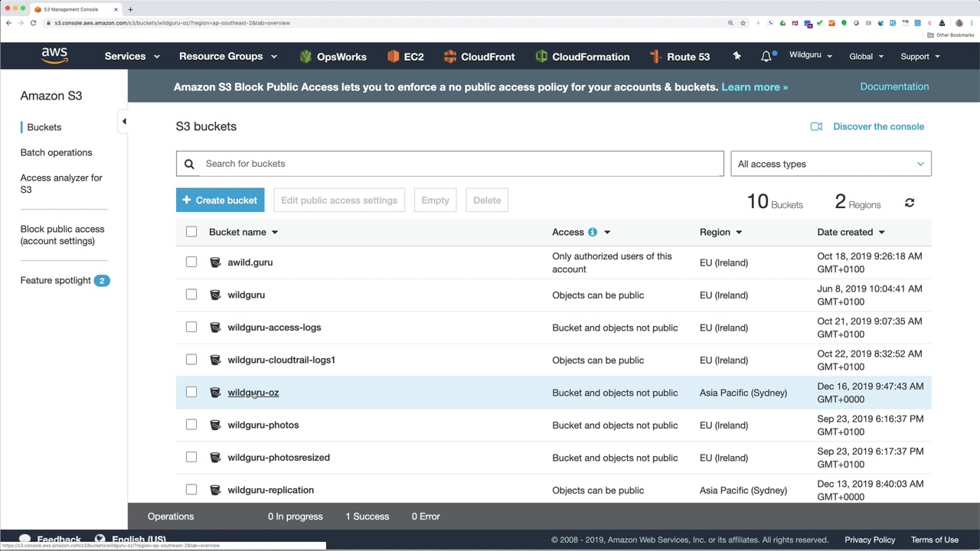Open the Global region dropdown

pyautogui.click(x=867, y=56)
